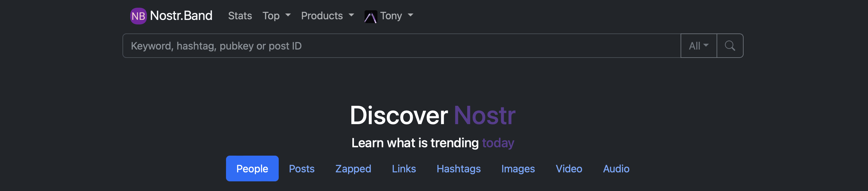Click the caret arrow beside Products

coord(351,15)
